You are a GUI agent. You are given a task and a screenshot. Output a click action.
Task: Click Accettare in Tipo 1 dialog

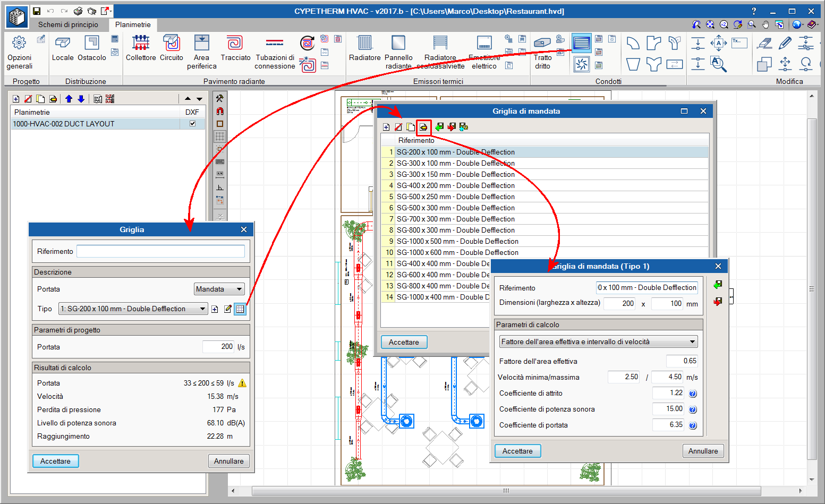[517, 451]
